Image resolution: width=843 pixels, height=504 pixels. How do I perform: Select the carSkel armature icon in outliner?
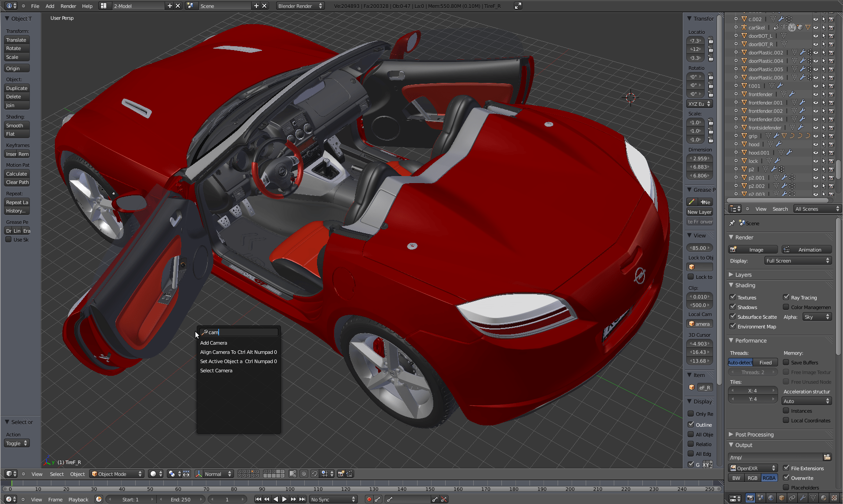pos(744,28)
